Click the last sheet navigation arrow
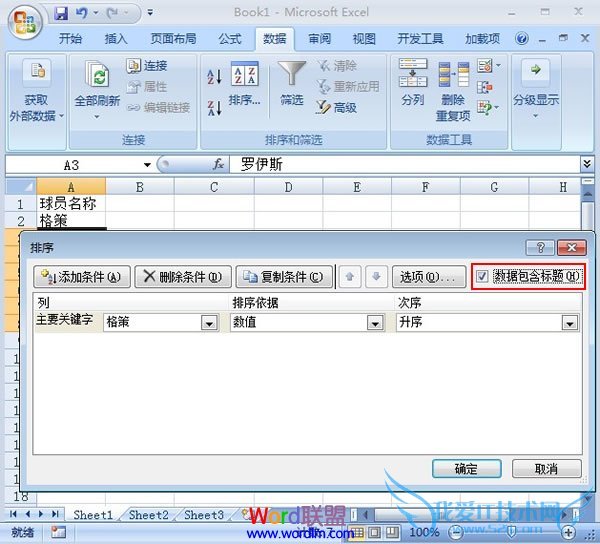Screen dimensions: 600x544 [x=55, y=514]
